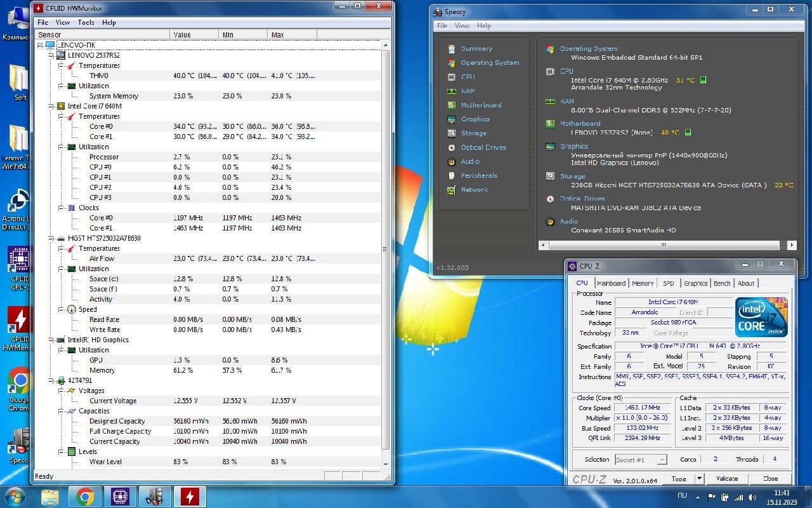Click the Value column header in HWMonitor
The width and height of the screenshot is (812, 508).
click(x=194, y=35)
